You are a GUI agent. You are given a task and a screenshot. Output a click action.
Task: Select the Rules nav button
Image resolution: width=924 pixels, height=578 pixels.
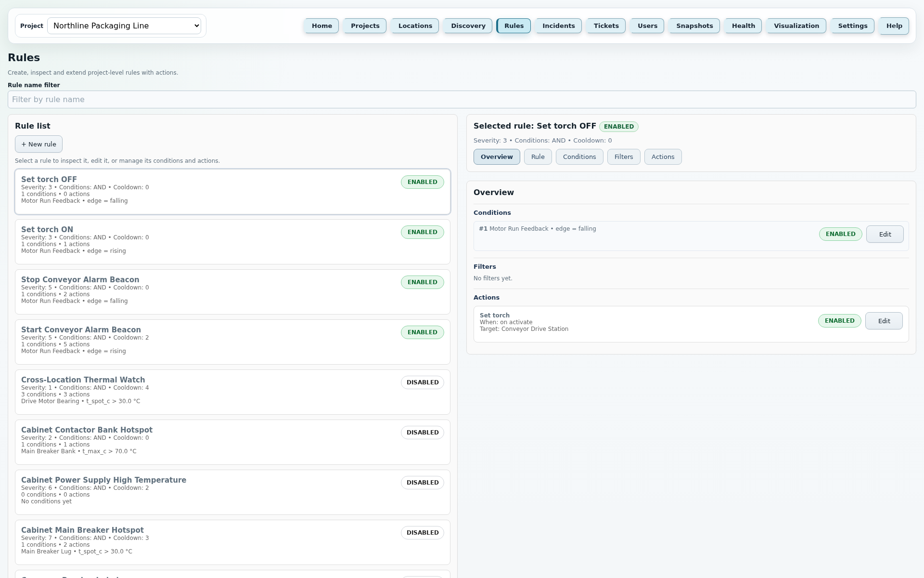coord(513,26)
